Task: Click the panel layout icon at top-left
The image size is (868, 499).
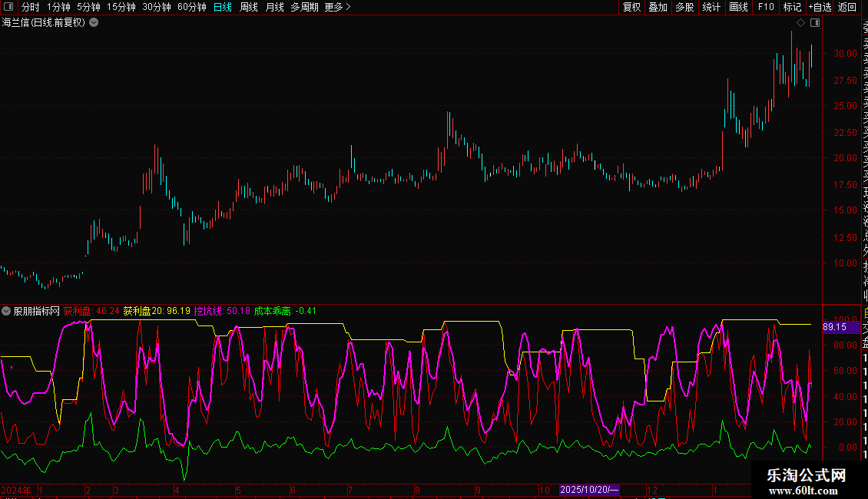Action: (8, 7)
